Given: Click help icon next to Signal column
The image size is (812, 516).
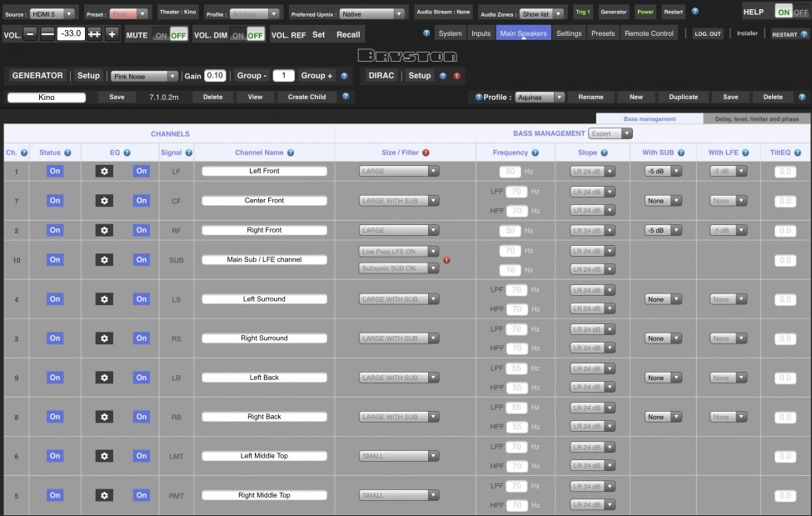Looking at the screenshot, I should click(189, 153).
